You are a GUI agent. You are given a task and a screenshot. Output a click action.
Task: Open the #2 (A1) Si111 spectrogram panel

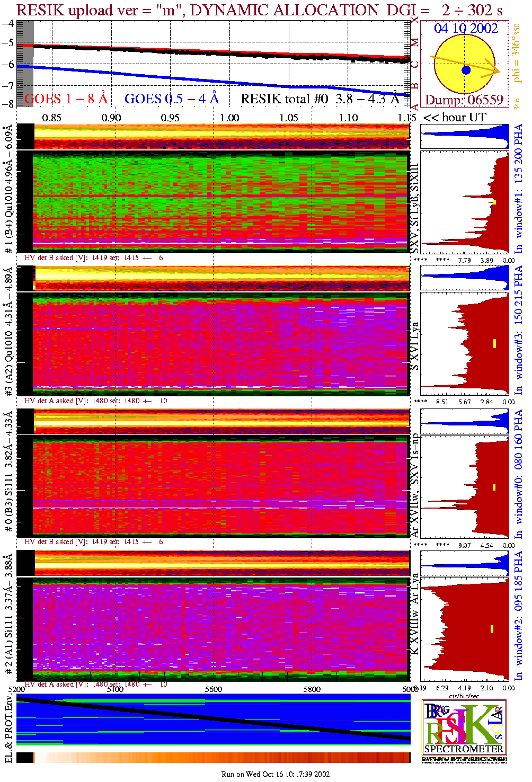[x=221, y=628]
